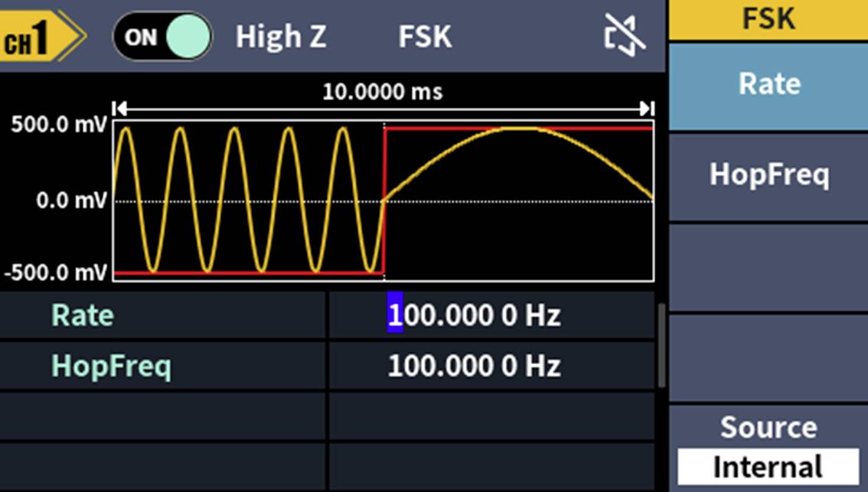Screen dimensions: 868x492
Task: Click the FSK modulation status indicator
Action: point(423,34)
